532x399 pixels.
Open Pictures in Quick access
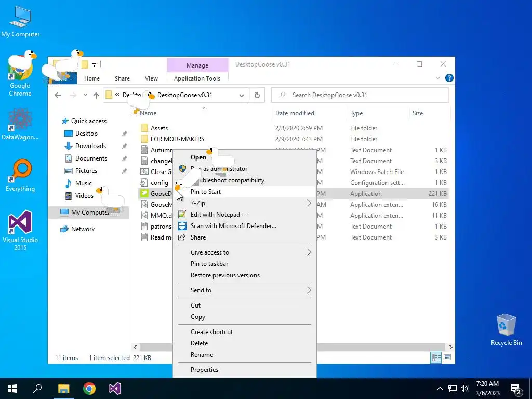click(86, 171)
